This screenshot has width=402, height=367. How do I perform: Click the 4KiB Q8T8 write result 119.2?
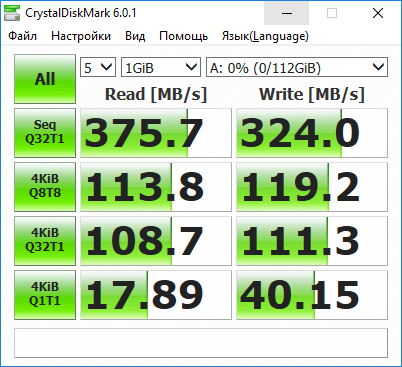312,187
